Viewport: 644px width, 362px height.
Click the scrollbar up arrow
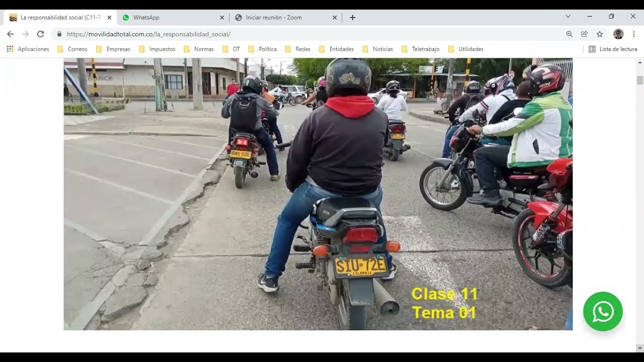(x=640, y=62)
